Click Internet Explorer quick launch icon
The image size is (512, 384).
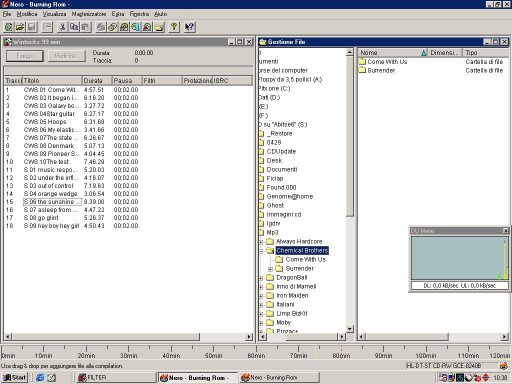pos(40,377)
